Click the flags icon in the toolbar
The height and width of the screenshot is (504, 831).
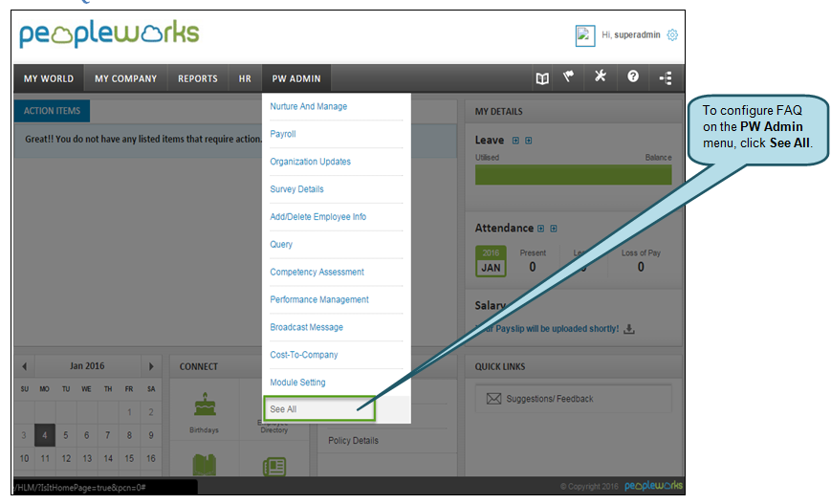[x=569, y=77]
